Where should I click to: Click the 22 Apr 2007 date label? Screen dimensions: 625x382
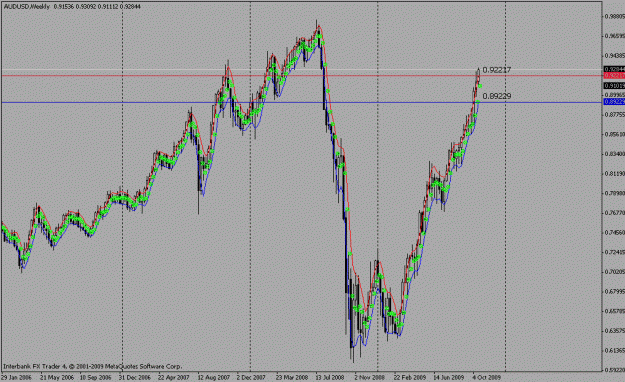click(x=173, y=377)
